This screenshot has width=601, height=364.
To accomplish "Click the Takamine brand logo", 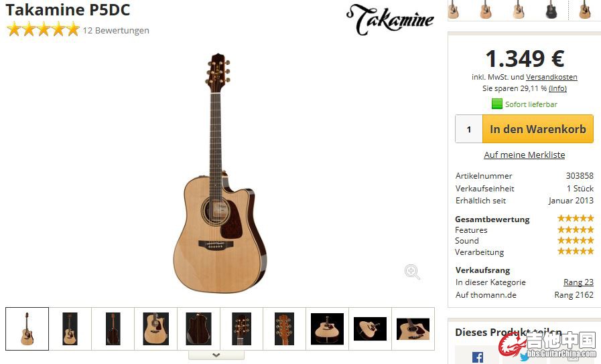I will [390, 19].
